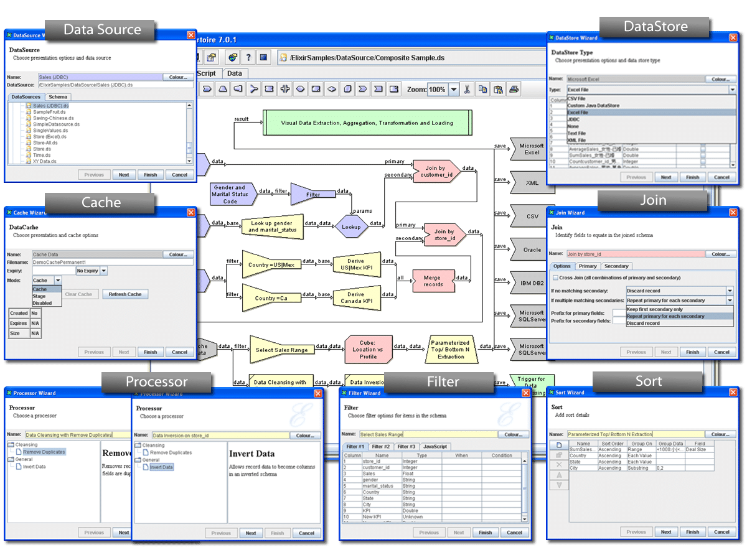Click the question mark help icon
This screenshot has height=560, width=747.
[248, 57]
